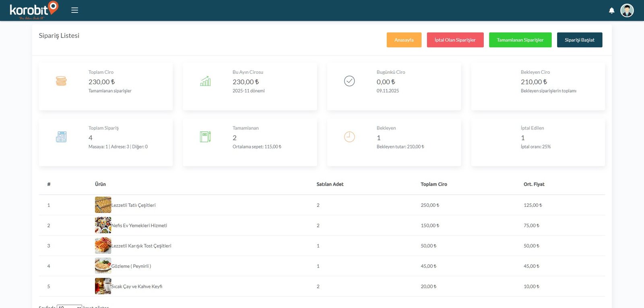Screen dimensions: 644x308
Task: Go to Anasayfa
Action: (404, 40)
